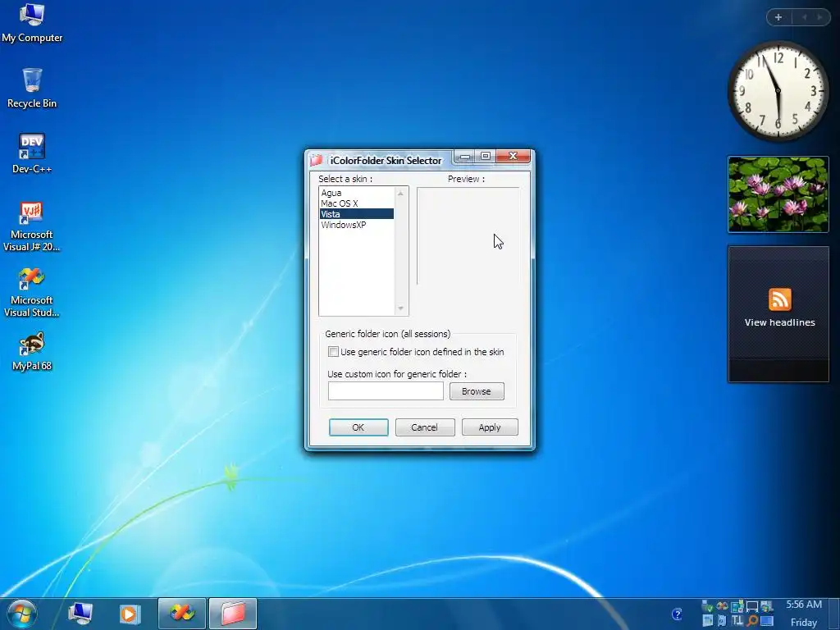Click the Windows Start orb
The width and height of the screenshot is (840, 630).
coord(21,614)
